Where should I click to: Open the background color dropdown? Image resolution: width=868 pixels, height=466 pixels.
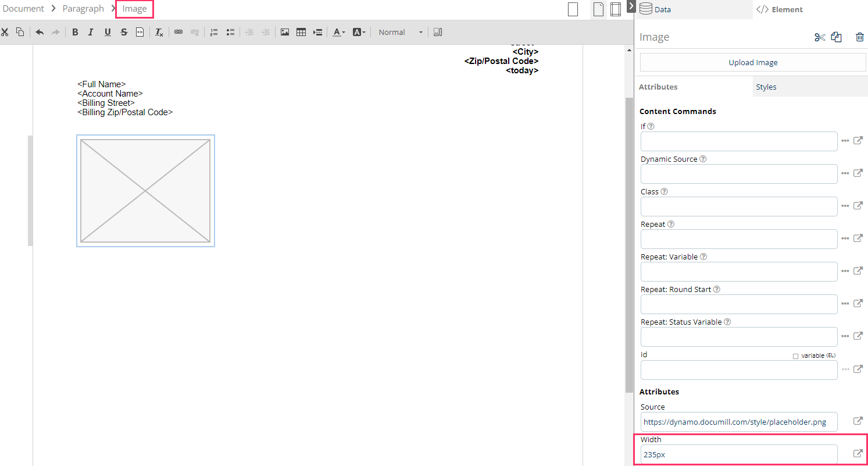(x=359, y=33)
